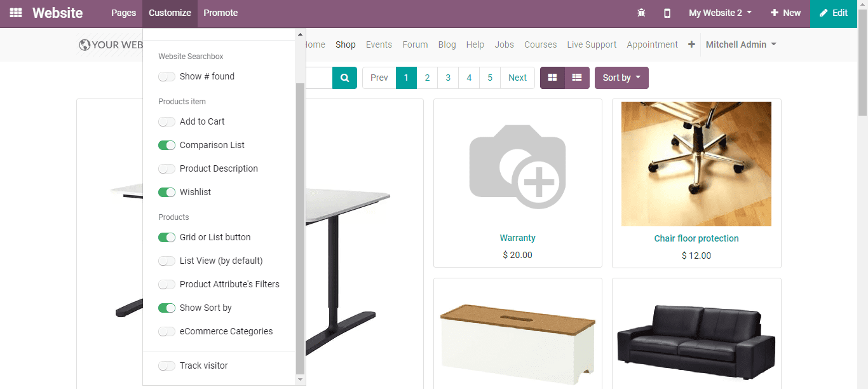Open Warranty product link
Screen dimensions: 868x389
click(x=518, y=238)
